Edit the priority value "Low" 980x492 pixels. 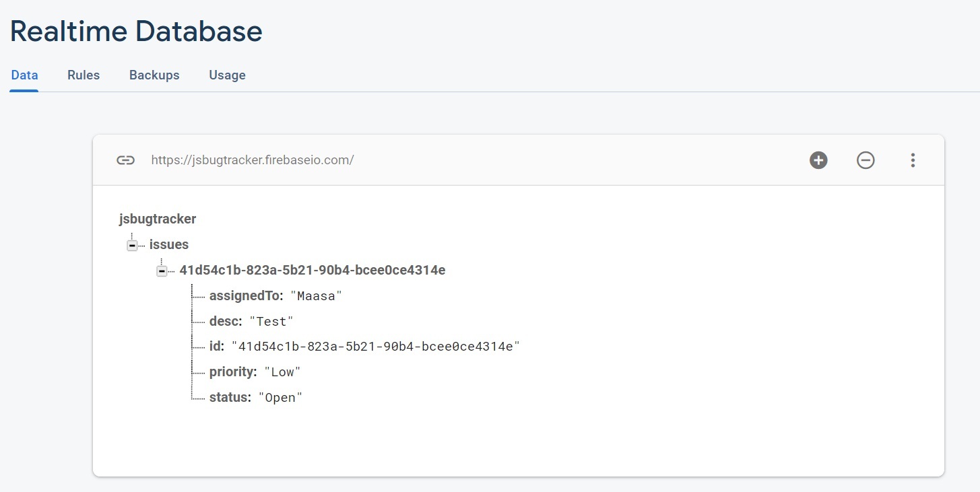click(283, 372)
